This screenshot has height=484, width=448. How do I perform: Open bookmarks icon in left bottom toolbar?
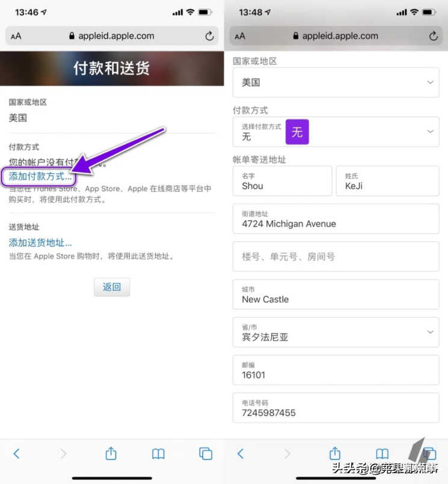158,454
